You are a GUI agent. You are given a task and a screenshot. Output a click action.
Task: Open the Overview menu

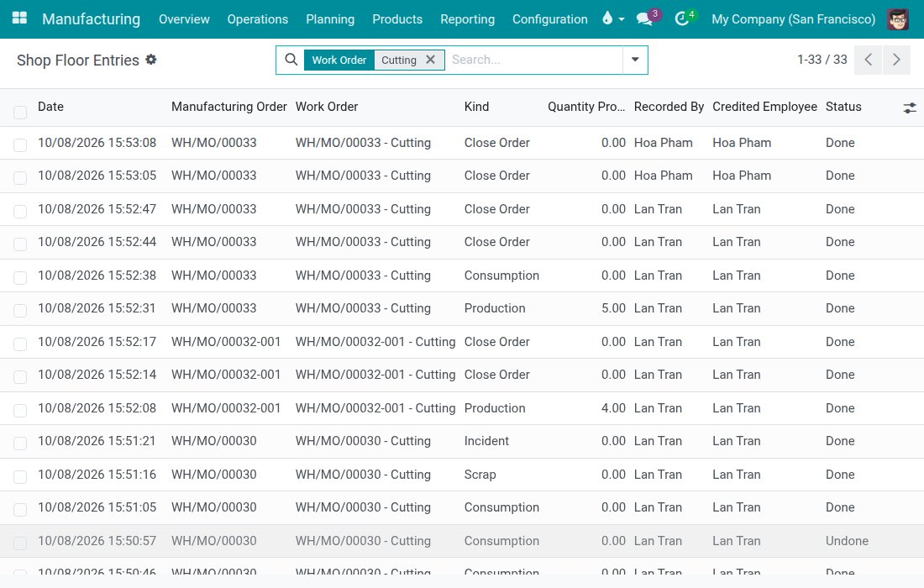(x=184, y=18)
